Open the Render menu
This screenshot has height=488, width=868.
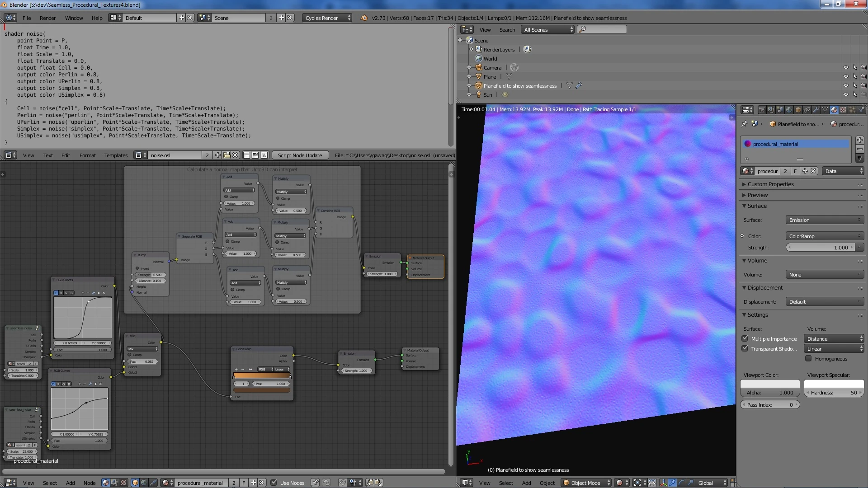[47, 18]
